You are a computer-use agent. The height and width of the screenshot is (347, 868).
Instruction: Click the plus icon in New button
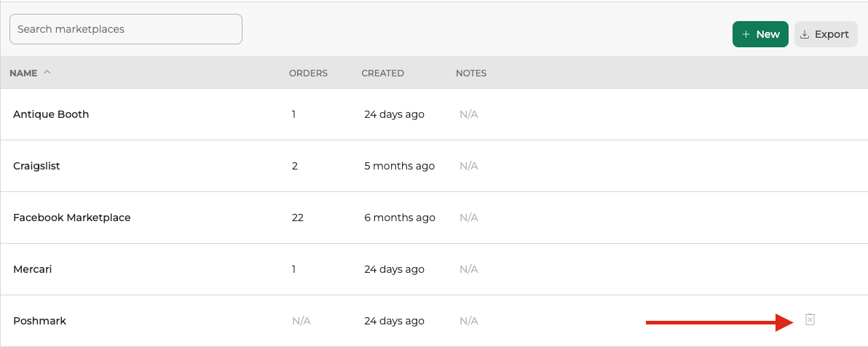coord(745,34)
